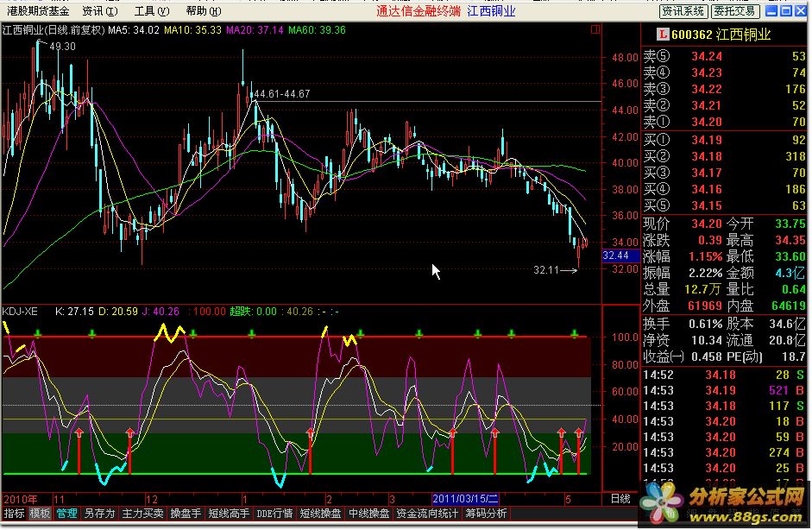The height and width of the screenshot is (530, 812).
Task: Click the 总量 12.7万 value
Action: coord(702,289)
